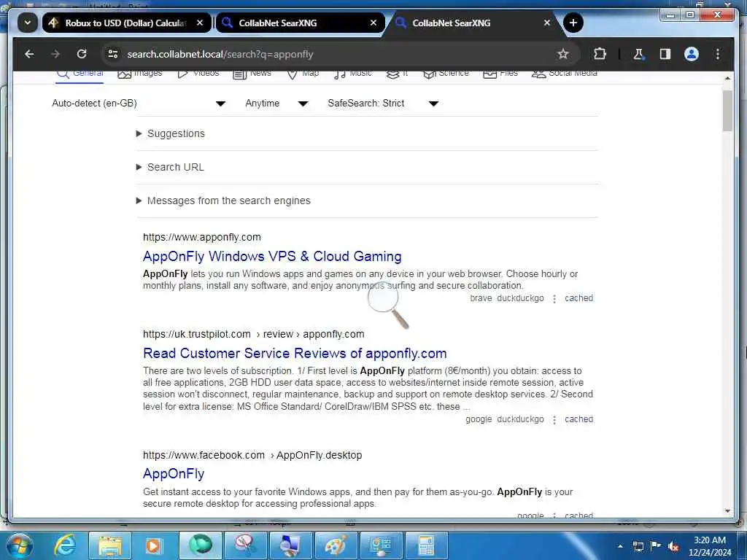Open the profile avatar menu
Image resolution: width=747 pixels, height=560 pixels.
click(x=692, y=54)
